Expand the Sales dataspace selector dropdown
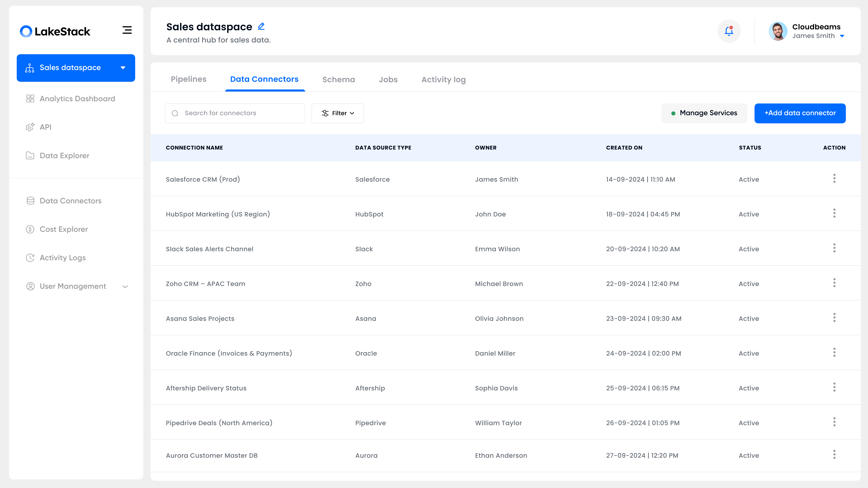 click(123, 68)
